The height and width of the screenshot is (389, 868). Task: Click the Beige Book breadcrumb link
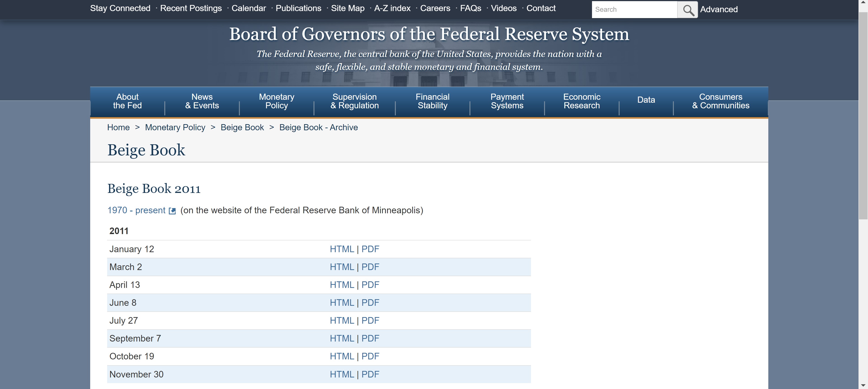coord(242,127)
